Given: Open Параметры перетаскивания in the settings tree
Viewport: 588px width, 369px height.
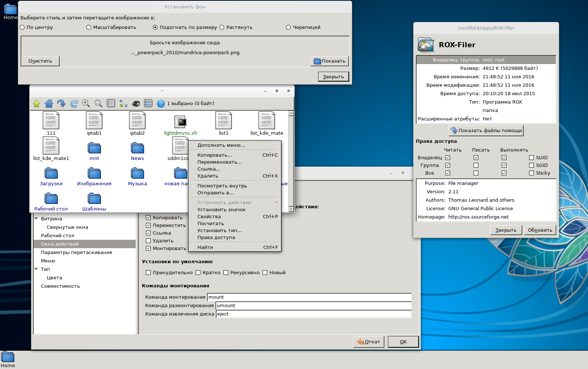Looking at the screenshot, I should tap(76, 253).
